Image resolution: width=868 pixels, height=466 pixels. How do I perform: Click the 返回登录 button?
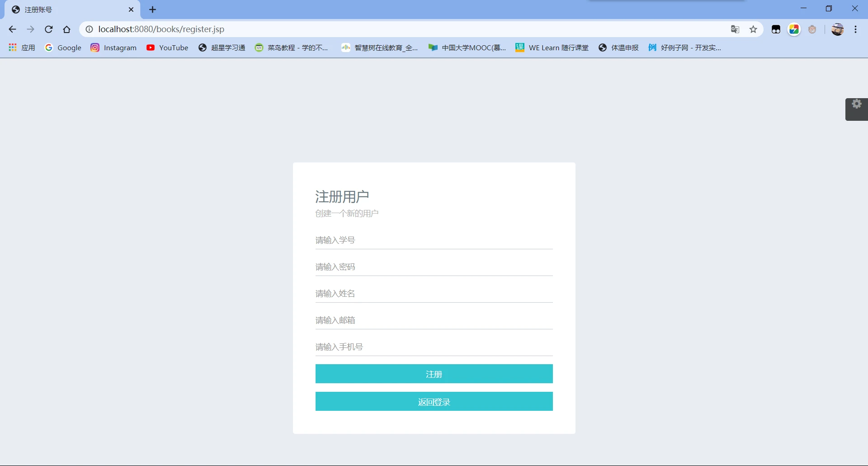pyautogui.click(x=434, y=401)
